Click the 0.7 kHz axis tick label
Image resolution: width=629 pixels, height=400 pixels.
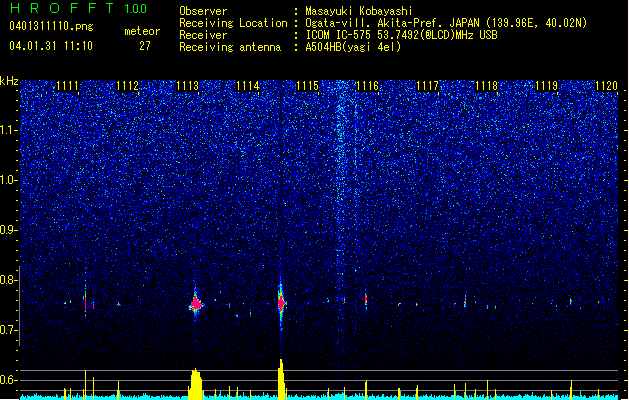[x=8, y=330]
